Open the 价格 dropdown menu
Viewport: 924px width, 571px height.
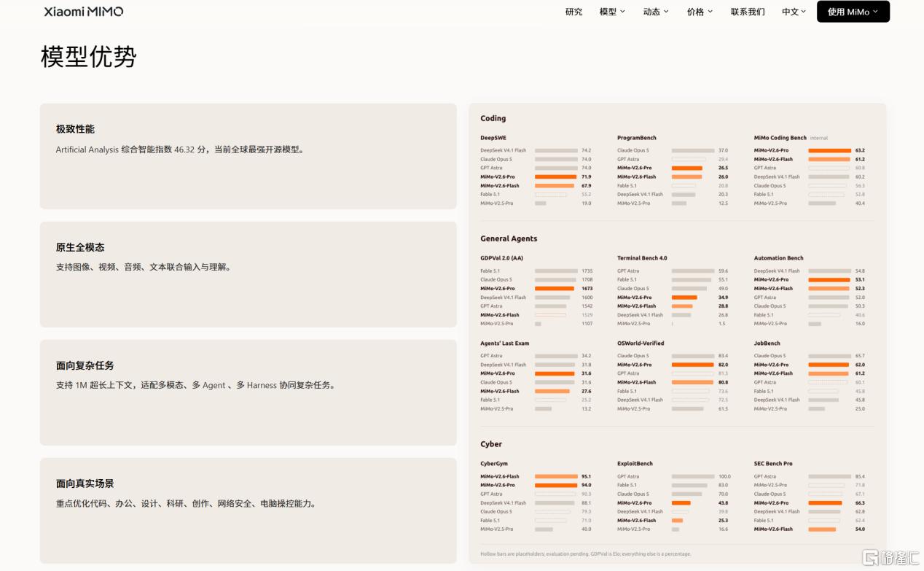pos(700,12)
